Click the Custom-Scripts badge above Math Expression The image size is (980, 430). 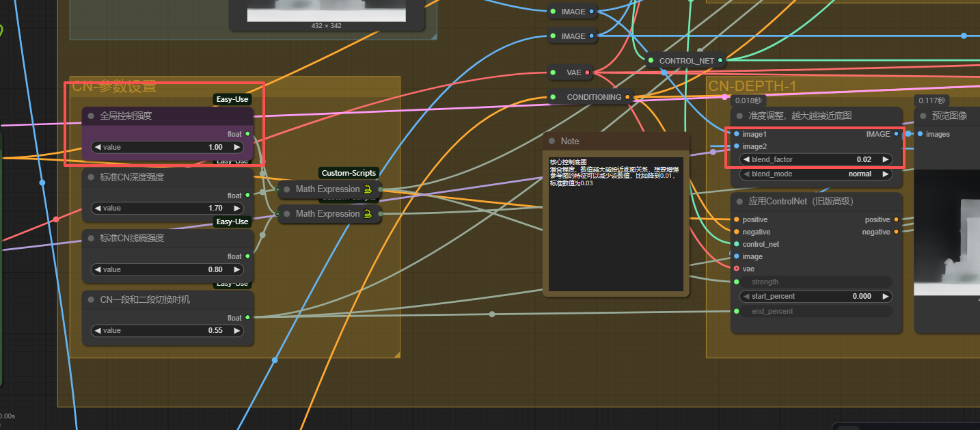[349, 174]
